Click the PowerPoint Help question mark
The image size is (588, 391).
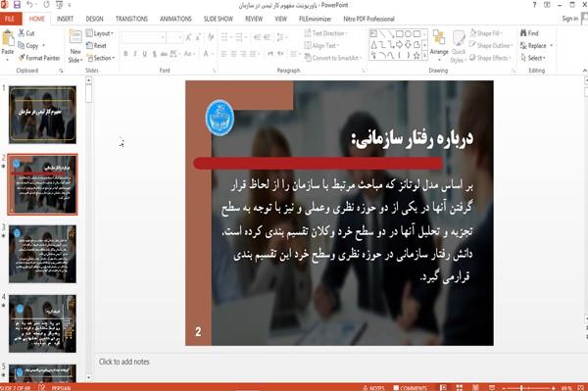click(534, 5)
